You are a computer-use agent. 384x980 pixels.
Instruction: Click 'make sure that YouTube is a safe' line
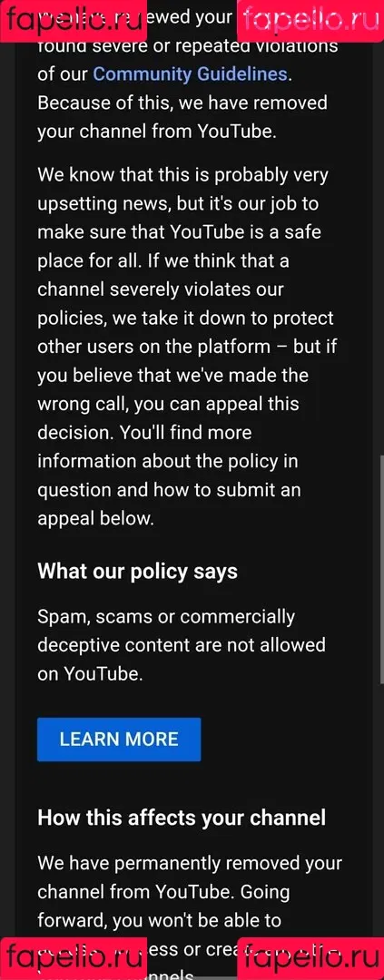pyautogui.click(x=179, y=232)
